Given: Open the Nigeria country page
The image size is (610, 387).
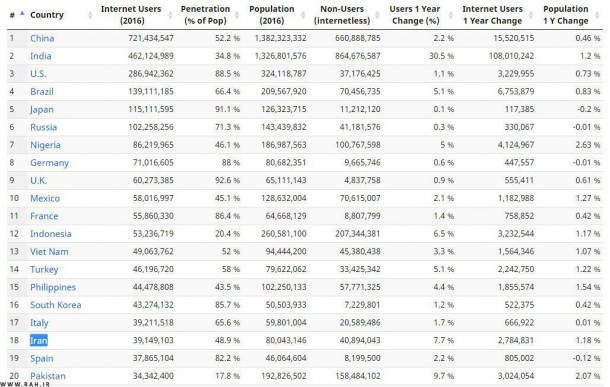Looking at the screenshot, I should 45,145.
